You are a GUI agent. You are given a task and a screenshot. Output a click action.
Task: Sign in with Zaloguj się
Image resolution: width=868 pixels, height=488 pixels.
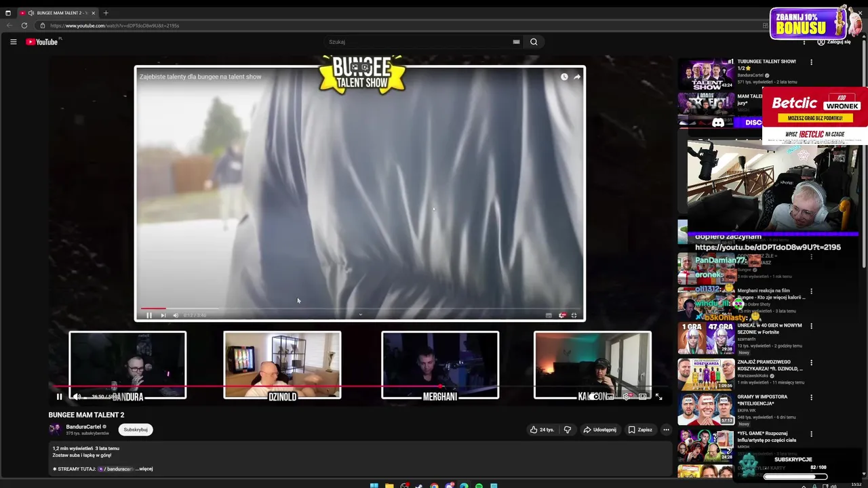[x=834, y=42]
